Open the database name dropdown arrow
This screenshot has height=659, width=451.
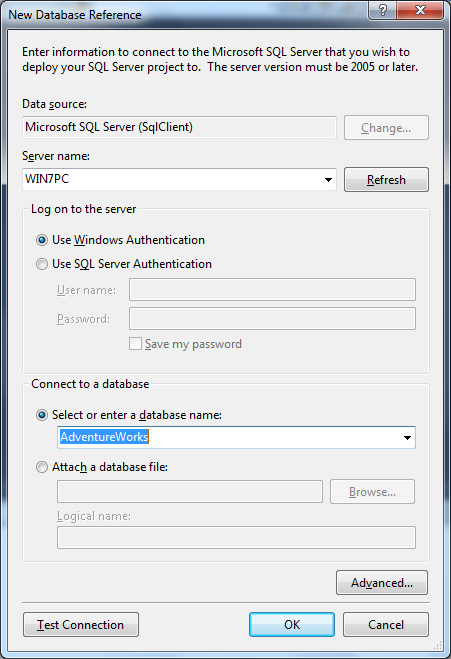click(407, 438)
